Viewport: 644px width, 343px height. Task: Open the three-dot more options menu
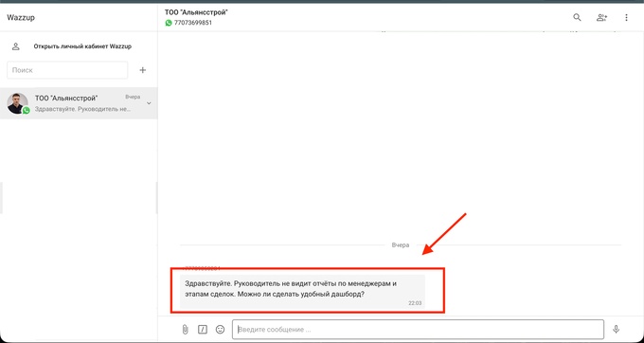pyautogui.click(x=626, y=17)
